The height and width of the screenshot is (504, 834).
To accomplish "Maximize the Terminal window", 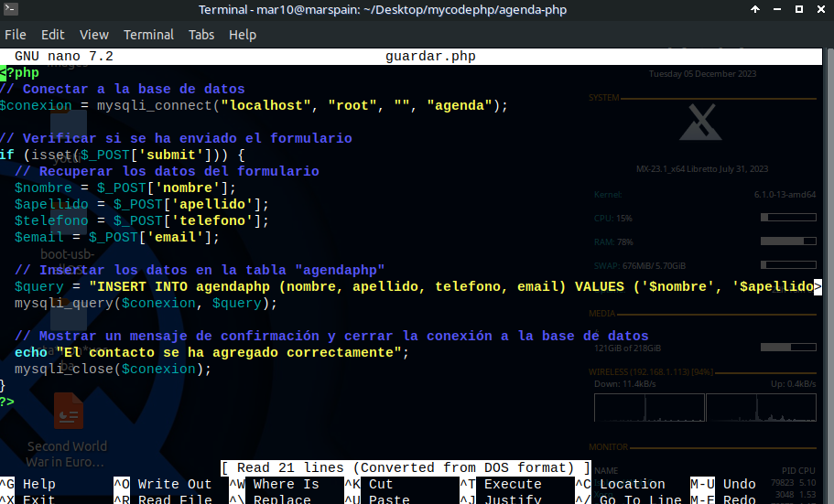I will click(797, 10).
